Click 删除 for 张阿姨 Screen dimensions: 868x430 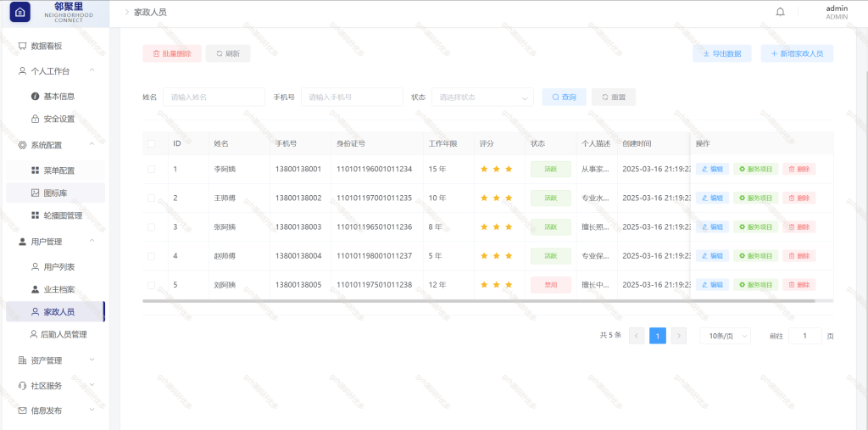[x=799, y=226]
